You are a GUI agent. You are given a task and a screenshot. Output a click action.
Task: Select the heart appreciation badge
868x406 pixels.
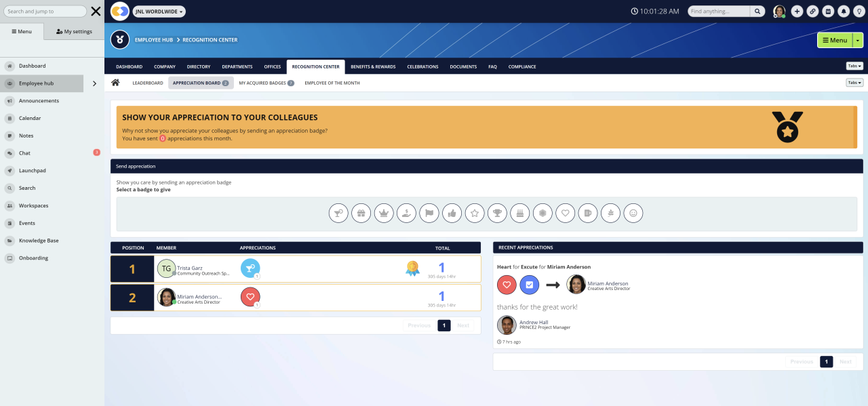click(x=565, y=213)
